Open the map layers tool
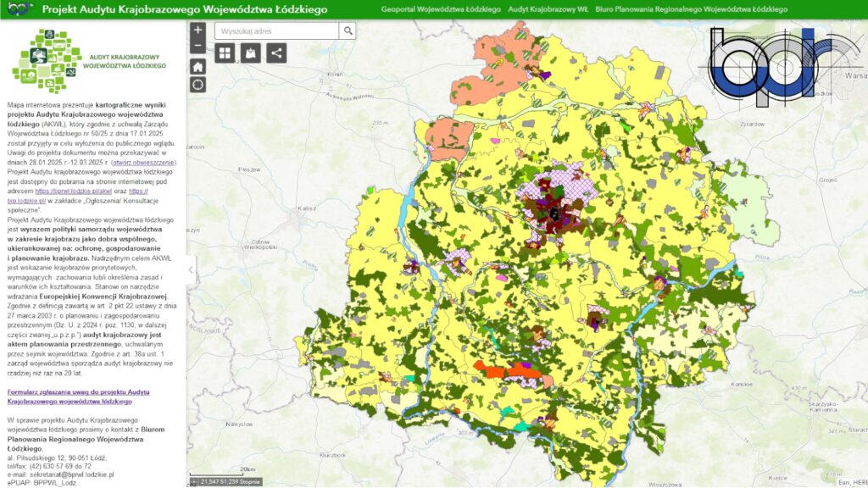The width and height of the screenshot is (868, 488). click(x=250, y=53)
